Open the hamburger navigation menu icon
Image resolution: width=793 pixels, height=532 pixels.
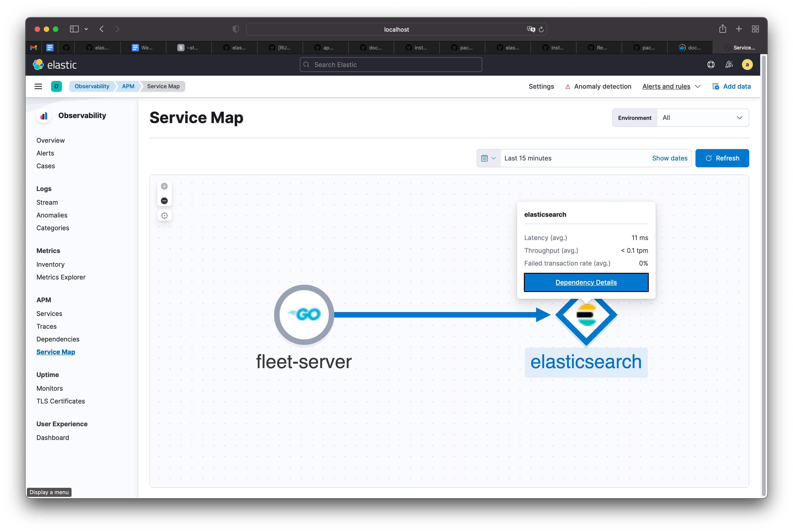(38, 86)
